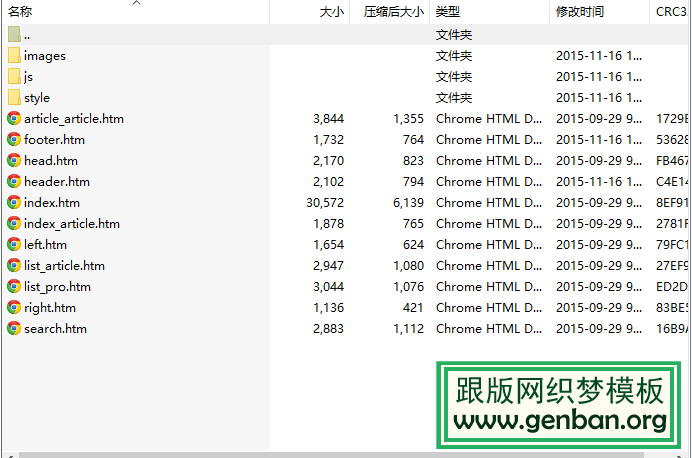Click size value 30,572 of index.htm
The image size is (692, 458).
point(325,203)
